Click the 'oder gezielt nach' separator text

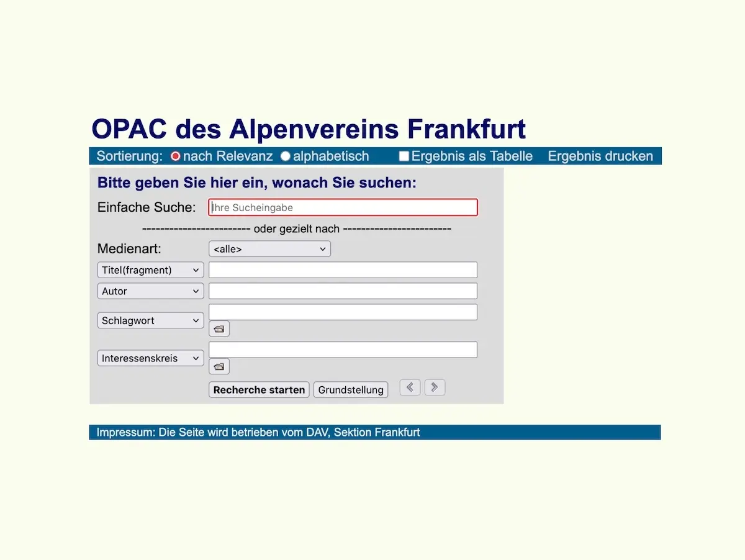(x=297, y=228)
